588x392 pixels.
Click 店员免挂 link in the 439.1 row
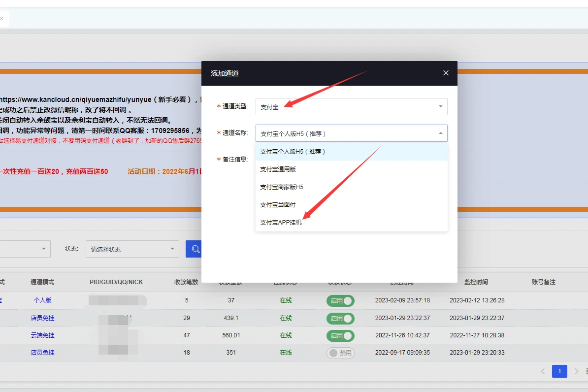(x=42, y=318)
